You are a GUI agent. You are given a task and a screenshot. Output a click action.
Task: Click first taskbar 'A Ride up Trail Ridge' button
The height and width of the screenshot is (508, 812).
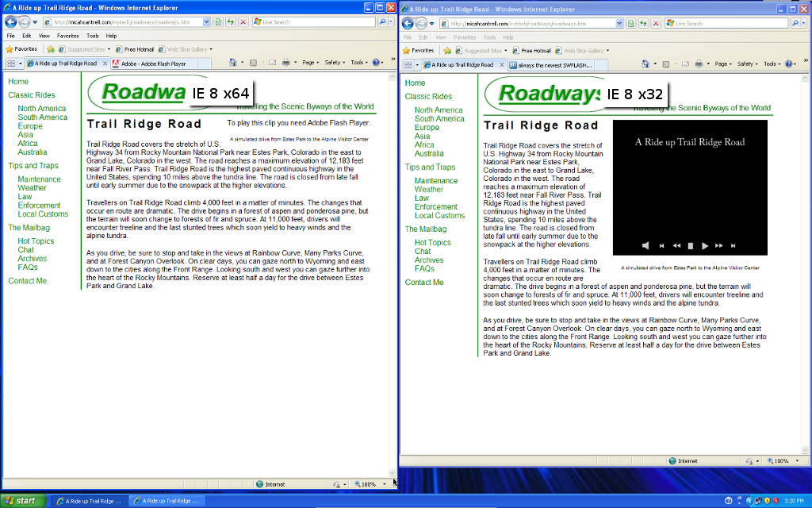[89, 501]
